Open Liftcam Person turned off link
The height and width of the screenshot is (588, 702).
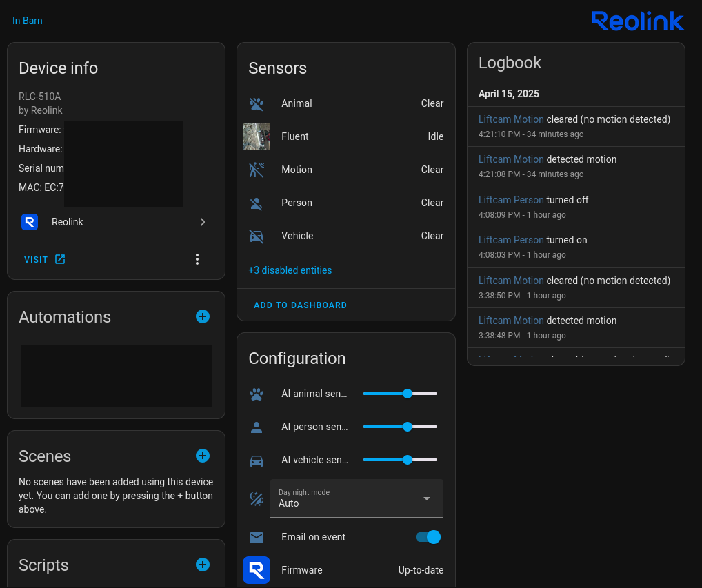[511, 200]
